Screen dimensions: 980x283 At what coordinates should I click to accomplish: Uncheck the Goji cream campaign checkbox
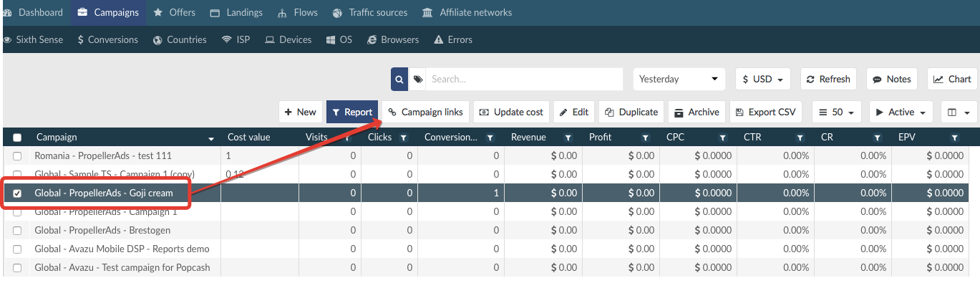pyautogui.click(x=17, y=193)
